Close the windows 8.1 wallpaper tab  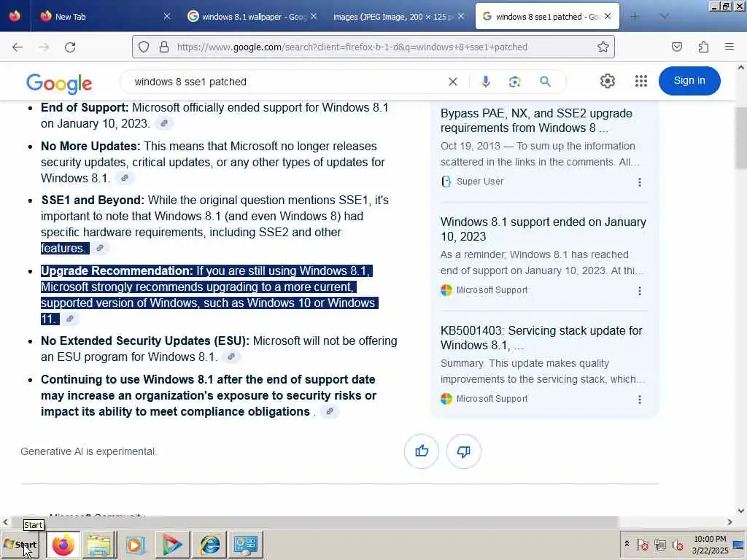pos(314,16)
